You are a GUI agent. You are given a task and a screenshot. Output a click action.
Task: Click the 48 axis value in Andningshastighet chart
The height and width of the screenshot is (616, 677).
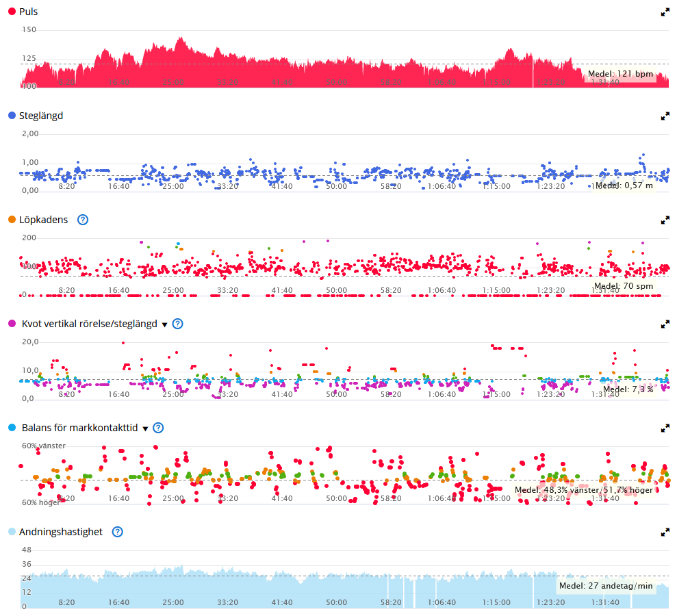click(27, 550)
